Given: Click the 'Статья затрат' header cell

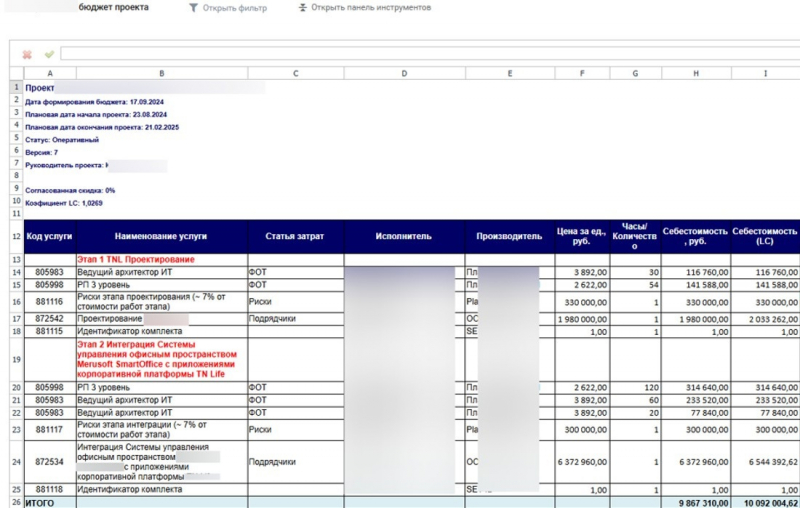Looking at the screenshot, I should point(295,236).
